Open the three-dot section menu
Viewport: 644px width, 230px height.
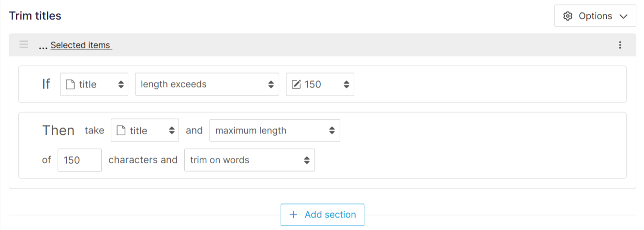620,45
